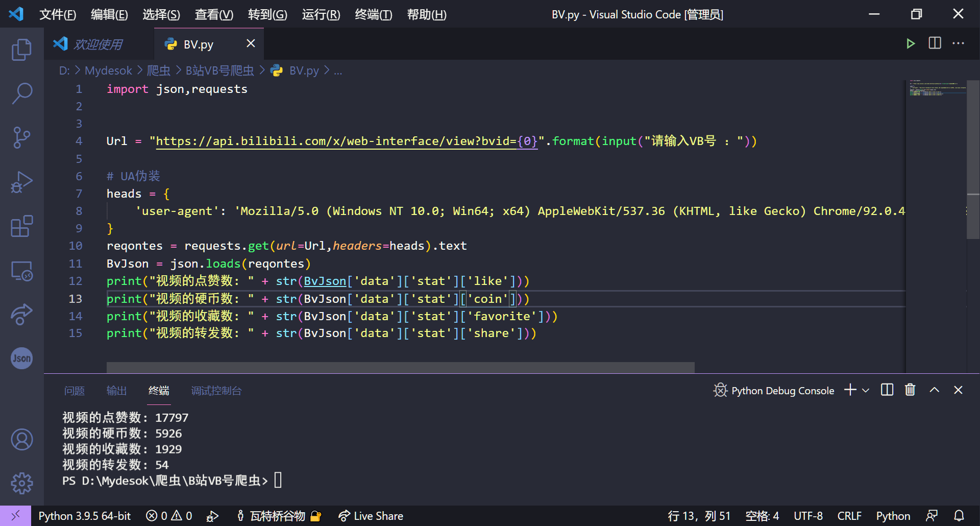This screenshot has width=980, height=526.
Task: Split the editor to the right
Action: 935,43
